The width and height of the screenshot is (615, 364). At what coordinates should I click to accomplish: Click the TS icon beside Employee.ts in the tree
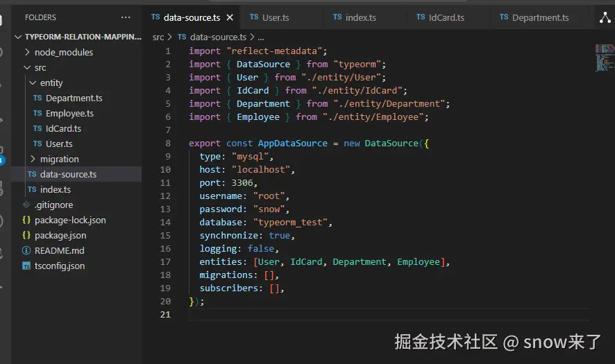coord(37,113)
